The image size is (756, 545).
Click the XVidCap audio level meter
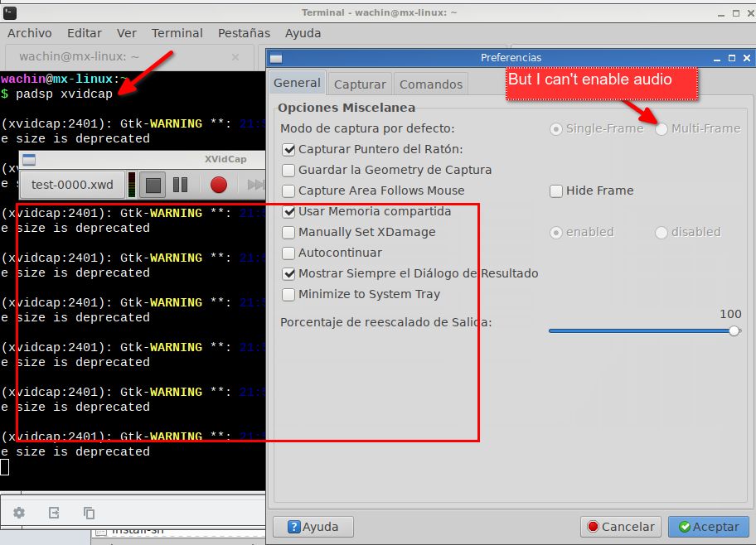pos(132,185)
